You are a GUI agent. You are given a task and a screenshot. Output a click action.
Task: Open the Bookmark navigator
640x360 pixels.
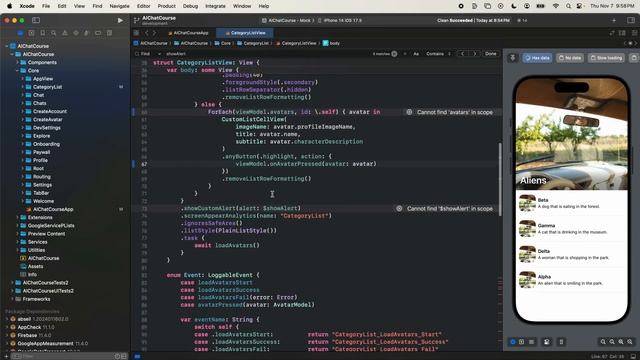pos(42,33)
